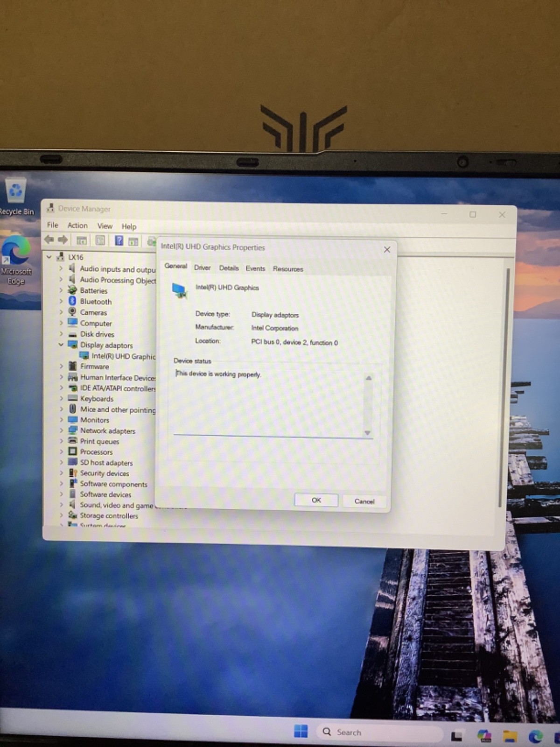Select the Software components row
560x747 pixels.
(x=108, y=484)
